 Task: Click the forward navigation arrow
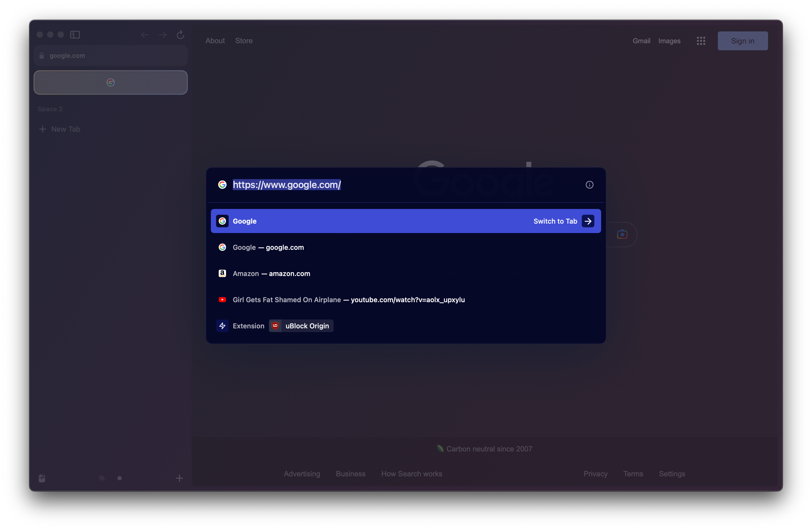163,35
